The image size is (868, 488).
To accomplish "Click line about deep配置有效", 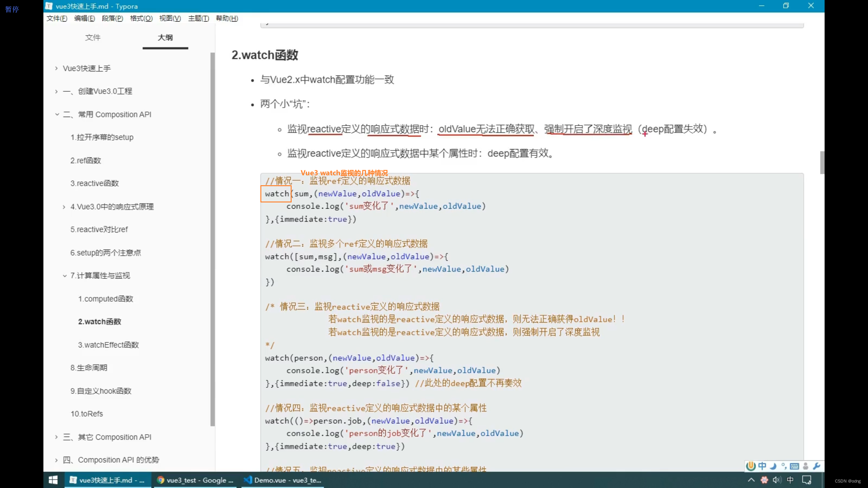I will [420, 154].
